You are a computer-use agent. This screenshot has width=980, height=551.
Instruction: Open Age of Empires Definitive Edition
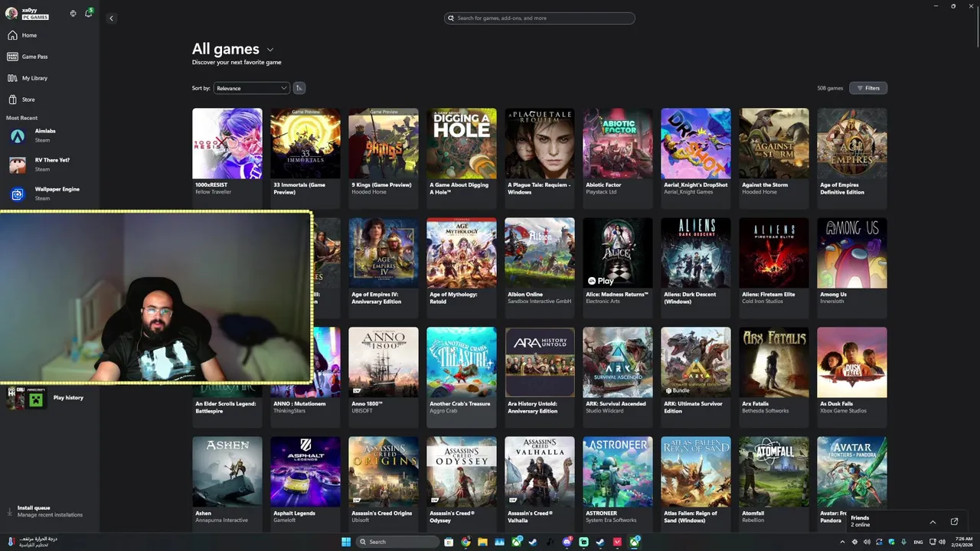[x=852, y=158]
